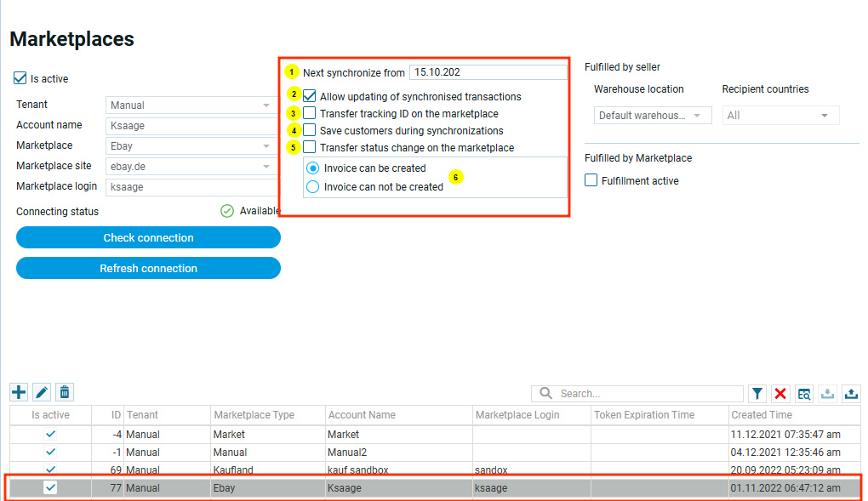This screenshot has width=868, height=501.
Task: Check the Fulfillment active checkbox
Action: [591, 180]
